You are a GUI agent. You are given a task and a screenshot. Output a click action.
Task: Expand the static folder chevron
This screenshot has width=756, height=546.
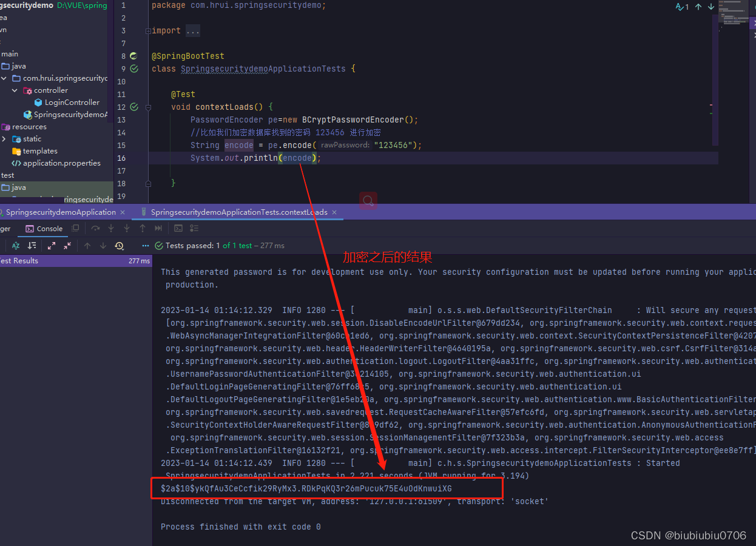[4, 139]
